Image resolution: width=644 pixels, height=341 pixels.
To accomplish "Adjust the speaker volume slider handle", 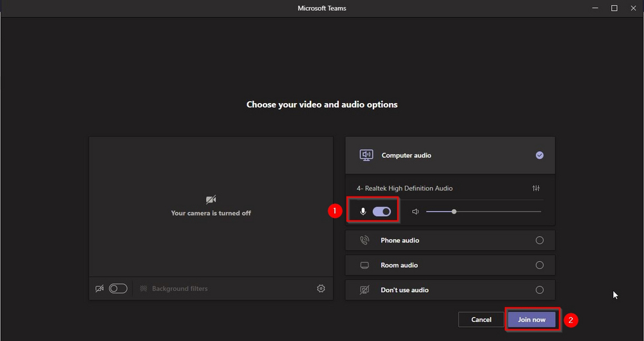I will pyautogui.click(x=454, y=212).
